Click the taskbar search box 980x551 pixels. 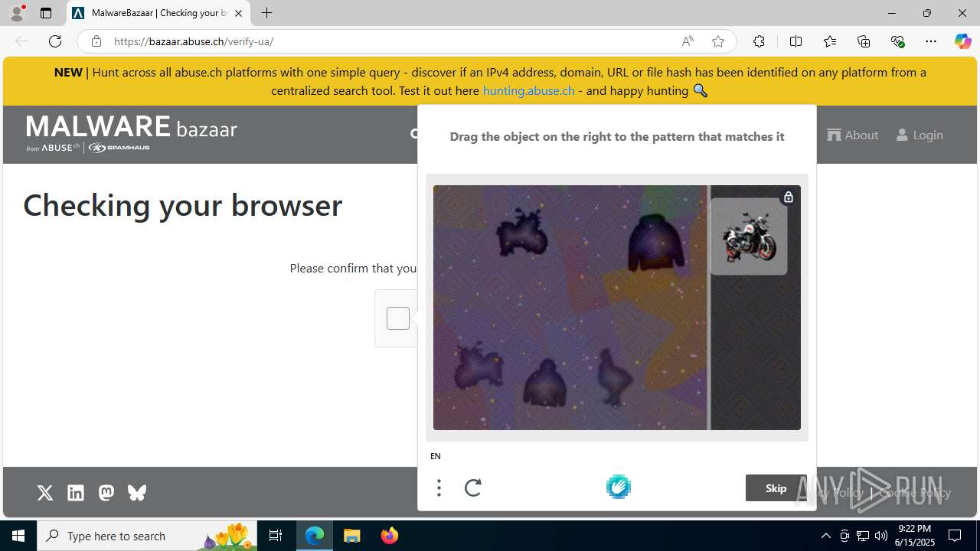tap(148, 536)
